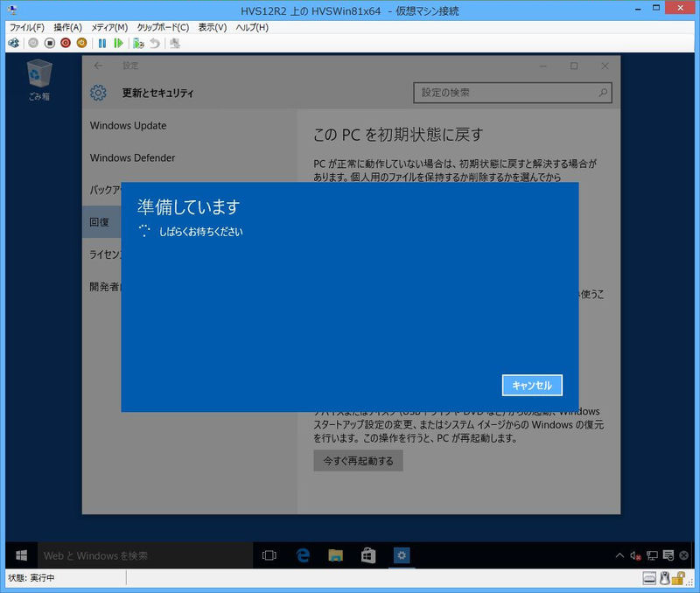Select Windows Update in the sidebar
This screenshot has height=593, width=700.
point(128,126)
